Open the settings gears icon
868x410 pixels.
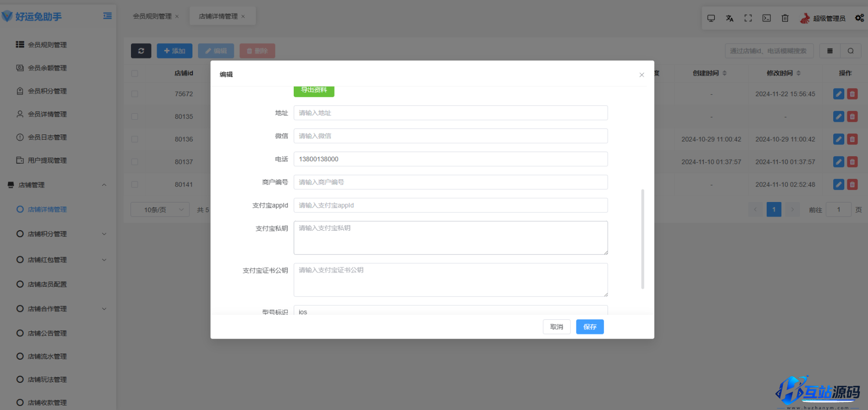(x=859, y=18)
